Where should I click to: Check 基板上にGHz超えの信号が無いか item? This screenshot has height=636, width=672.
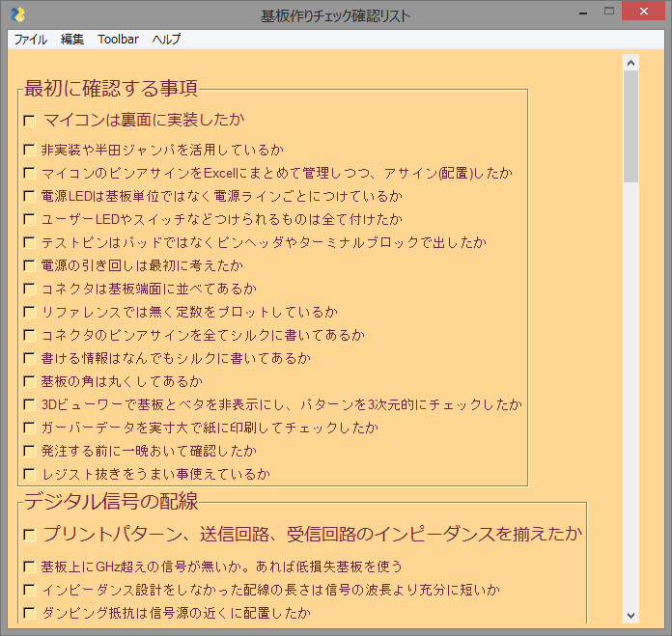[x=29, y=567]
